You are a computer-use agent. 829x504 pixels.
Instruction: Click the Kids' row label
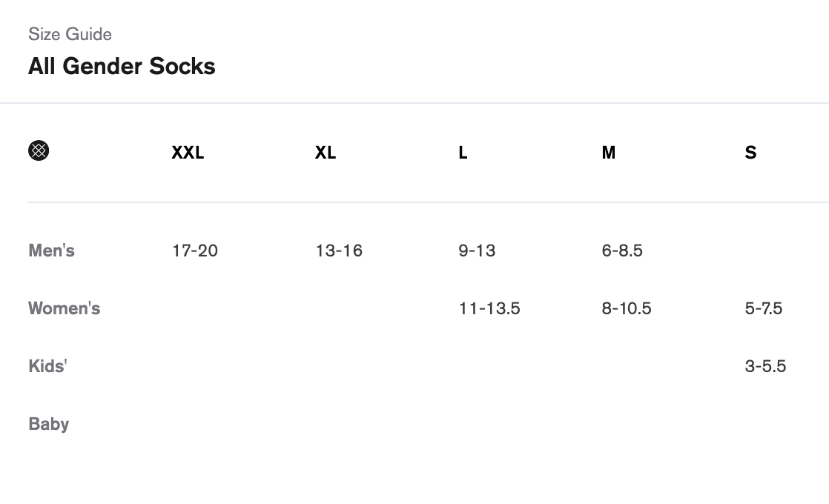point(47,366)
